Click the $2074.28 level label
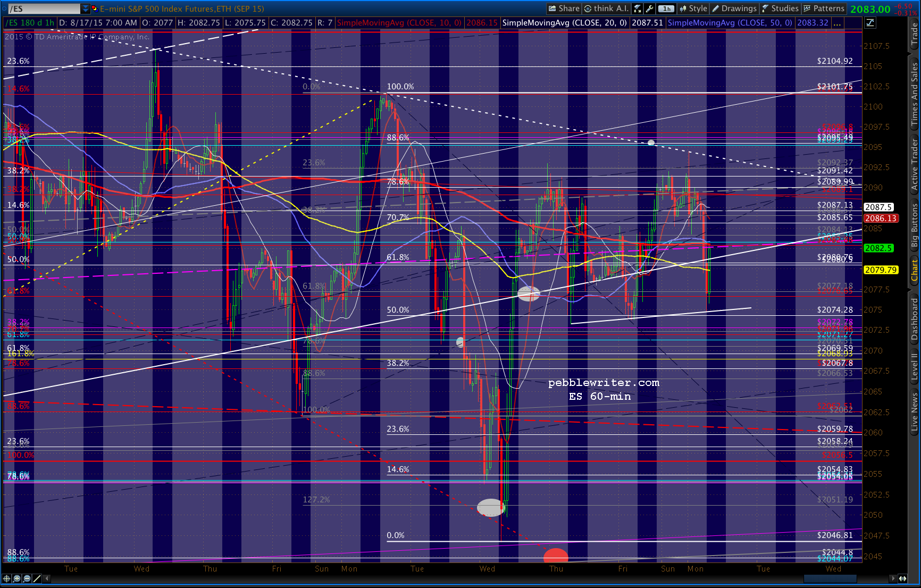This screenshot has height=588, width=921. [835, 310]
